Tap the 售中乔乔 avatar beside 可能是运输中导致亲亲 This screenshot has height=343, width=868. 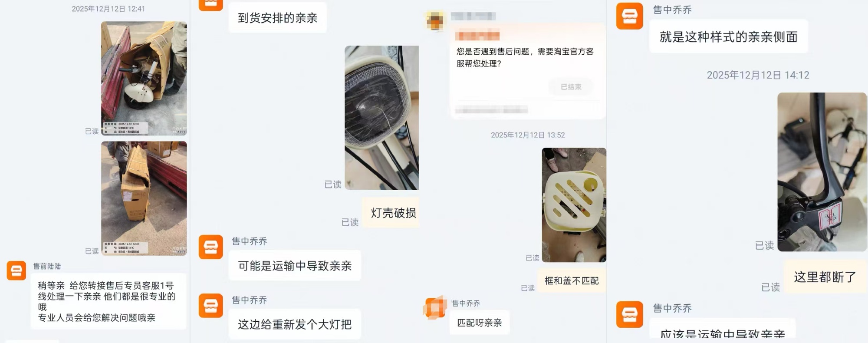point(211,247)
